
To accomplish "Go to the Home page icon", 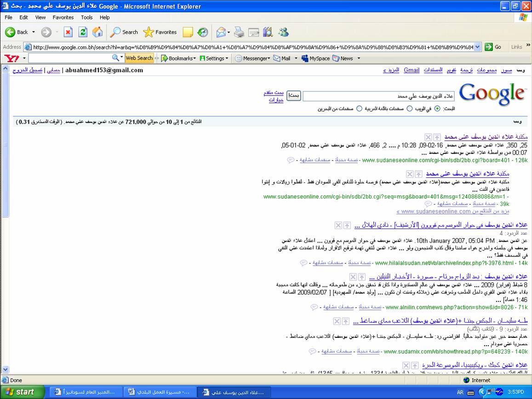I will click(97, 32).
